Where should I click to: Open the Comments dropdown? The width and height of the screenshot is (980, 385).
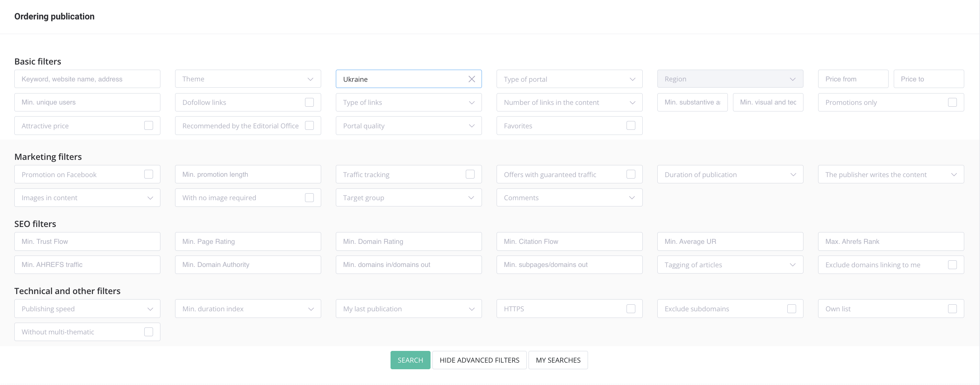(x=570, y=198)
